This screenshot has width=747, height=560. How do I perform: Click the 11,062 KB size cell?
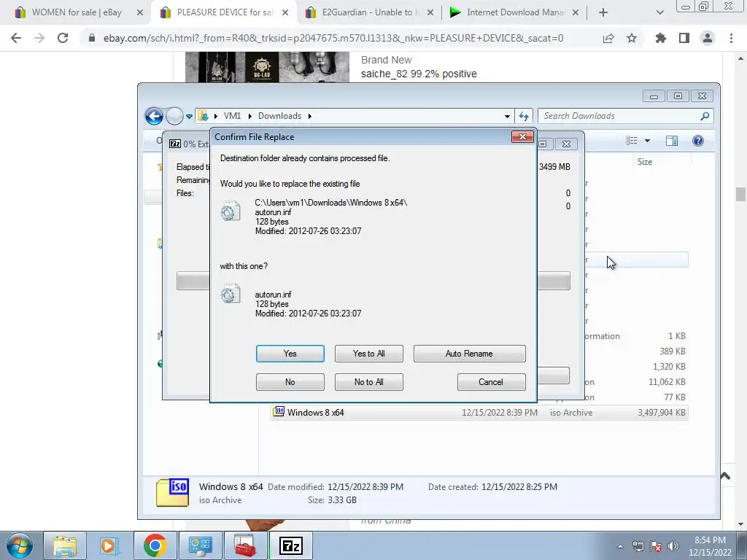click(667, 382)
